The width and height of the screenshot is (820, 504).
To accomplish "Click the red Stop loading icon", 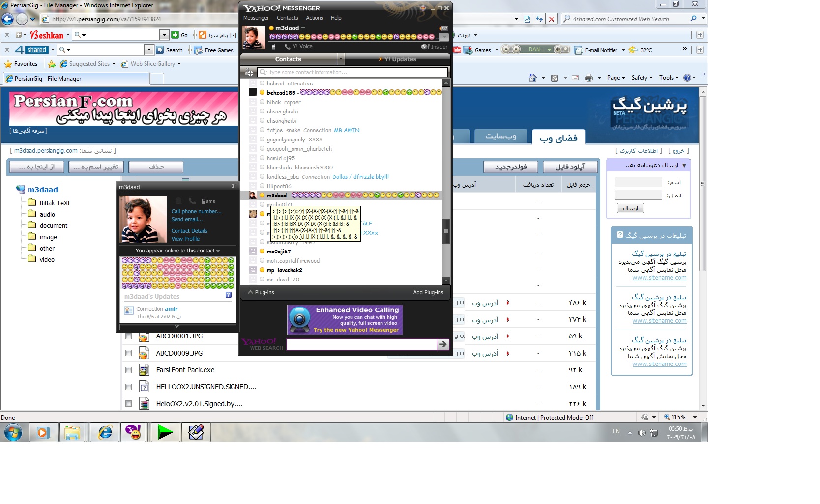I will click(x=552, y=19).
